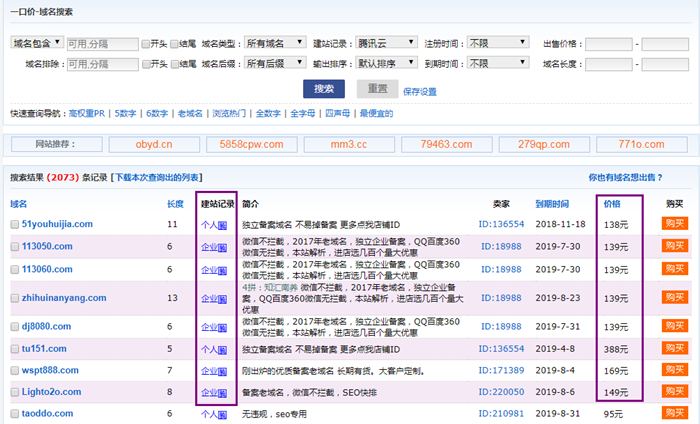The image size is (700, 424).
Task: Sort results by 价格 column header
Action: (x=612, y=203)
